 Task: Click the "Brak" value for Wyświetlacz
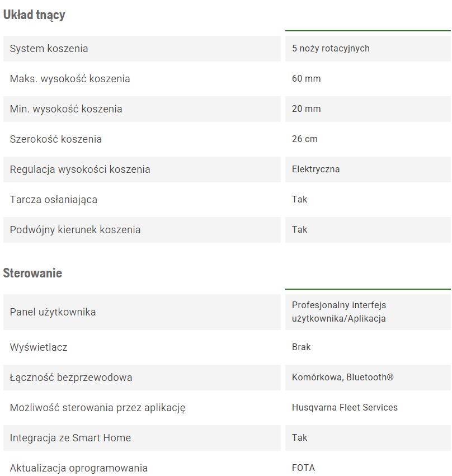[x=302, y=347]
